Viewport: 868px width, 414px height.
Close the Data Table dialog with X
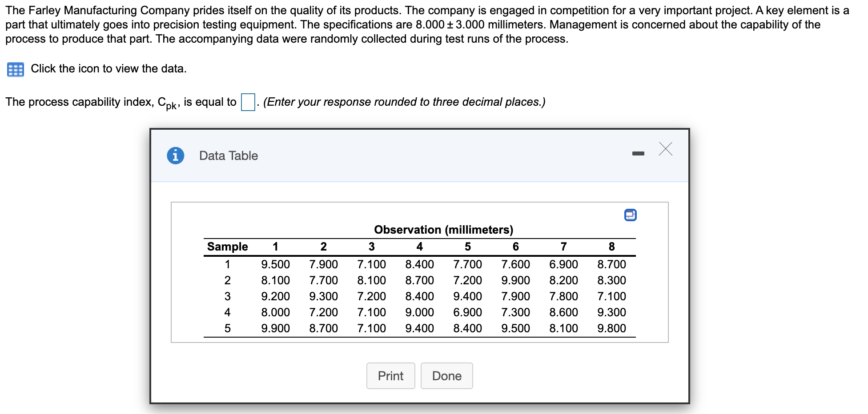click(665, 149)
